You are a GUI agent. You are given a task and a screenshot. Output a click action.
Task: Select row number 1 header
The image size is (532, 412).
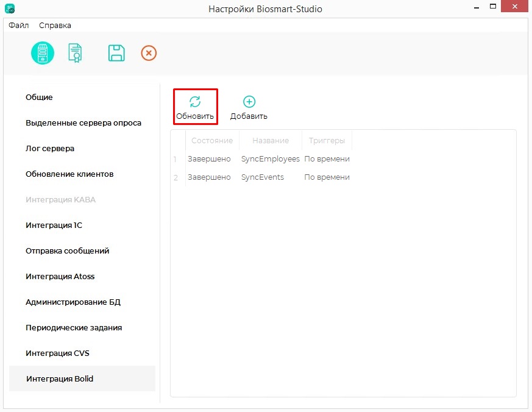point(178,159)
